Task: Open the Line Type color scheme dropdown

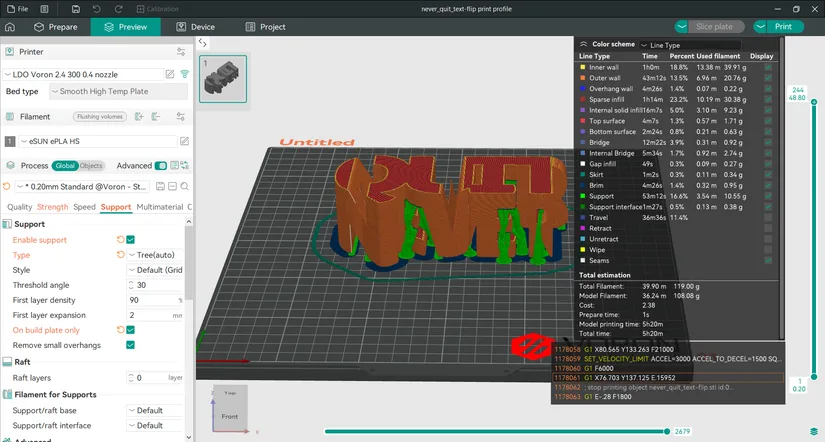Action: (x=690, y=45)
